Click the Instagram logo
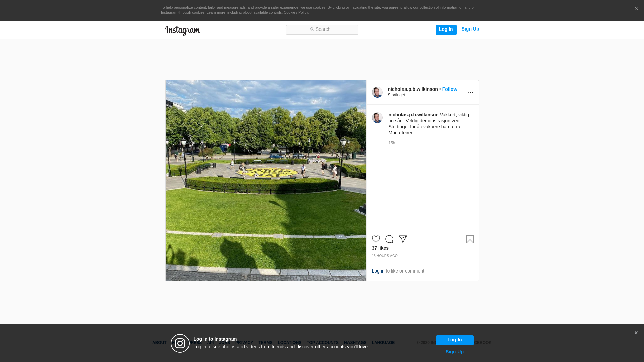644x362 pixels. pos(182,31)
